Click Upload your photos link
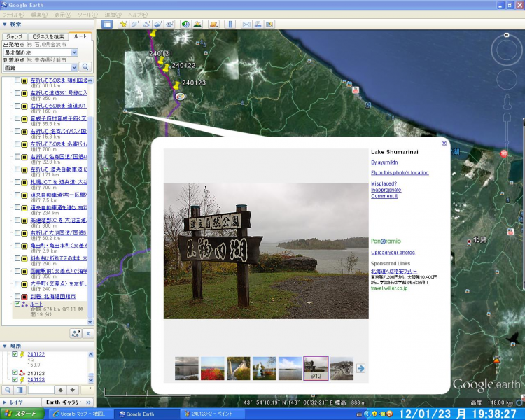525x420 pixels. [x=393, y=253]
